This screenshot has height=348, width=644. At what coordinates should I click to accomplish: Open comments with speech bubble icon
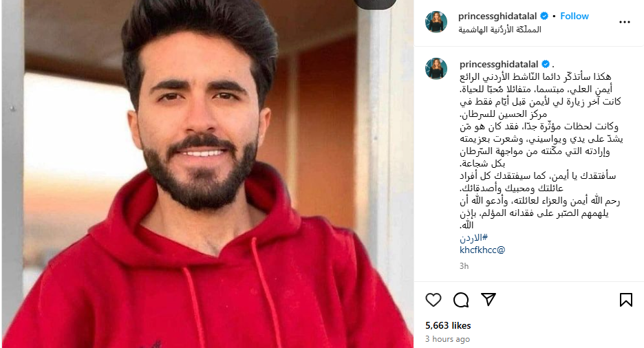pyautogui.click(x=461, y=300)
